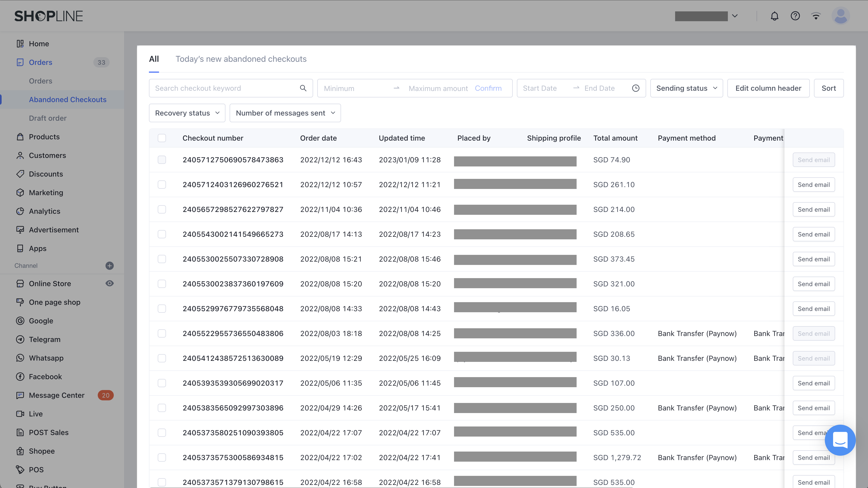Viewport: 868px width, 488px height.
Task: Check the box for checkout 2405530025507330728908
Action: pos(162,259)
